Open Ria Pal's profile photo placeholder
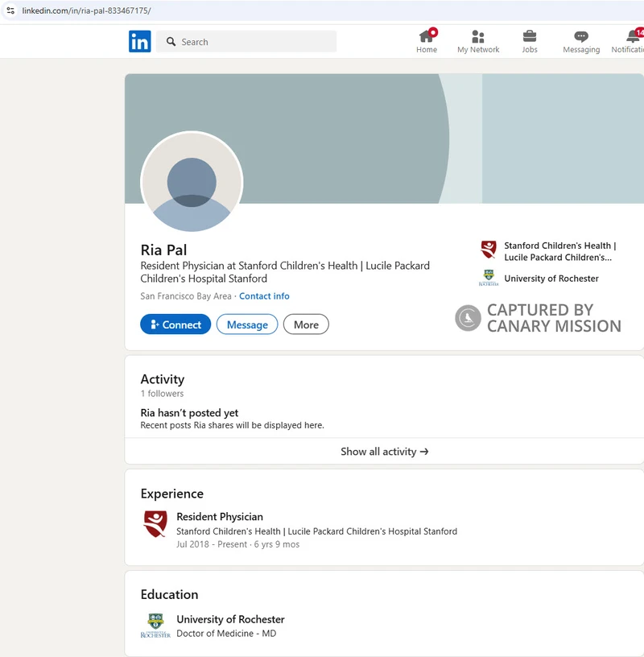 click(x=192, y=182)
